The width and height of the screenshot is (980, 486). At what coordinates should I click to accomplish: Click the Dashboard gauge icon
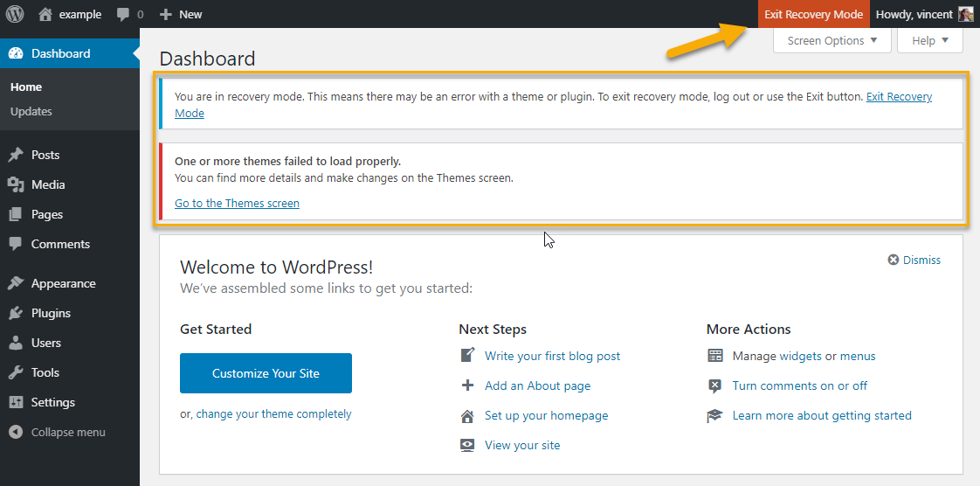pos(16,54)
